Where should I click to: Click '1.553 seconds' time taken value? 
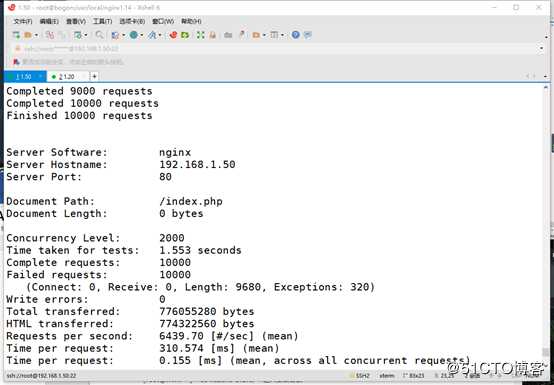click(x=200, y=250)
